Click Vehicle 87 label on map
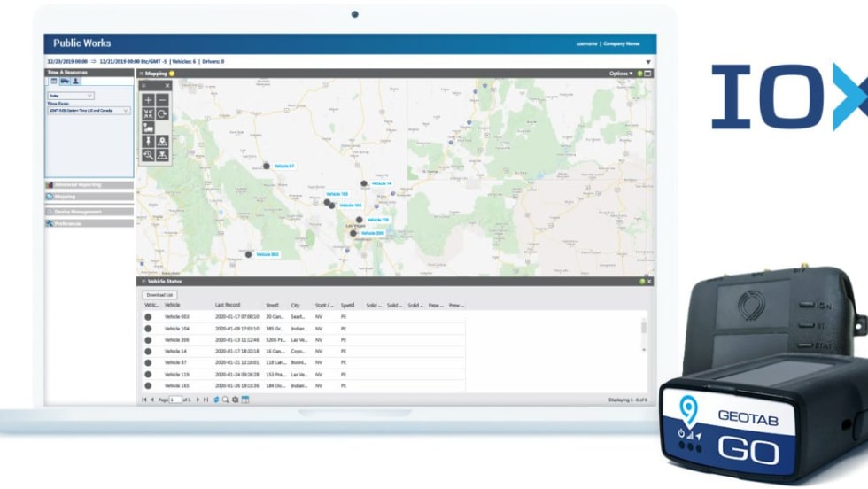The width and height of the screenshot is (868, 489). point(283,166)
